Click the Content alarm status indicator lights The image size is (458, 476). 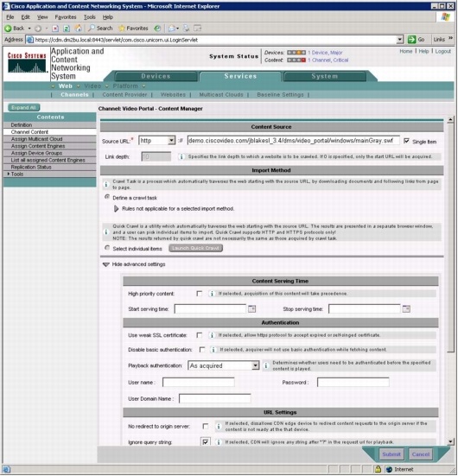tap(296, 60)
